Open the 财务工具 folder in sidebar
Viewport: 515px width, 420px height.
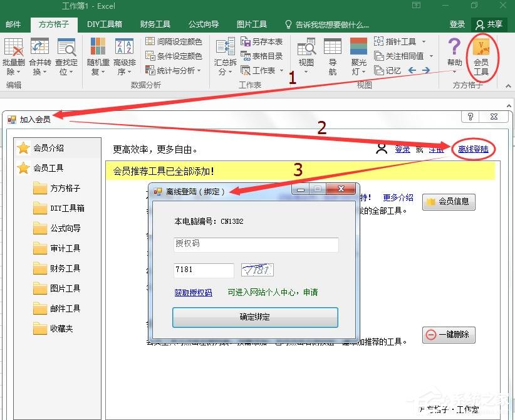(58, 268)
